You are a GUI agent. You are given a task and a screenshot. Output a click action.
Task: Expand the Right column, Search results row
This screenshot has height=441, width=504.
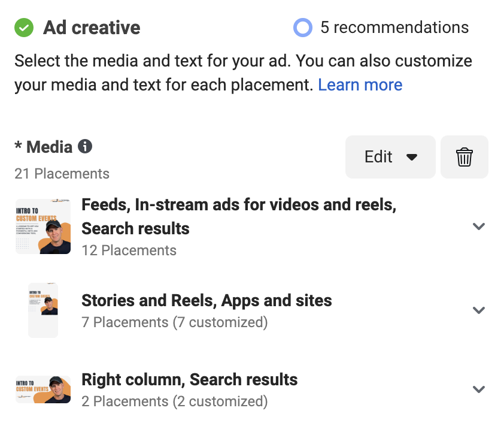click(478, 389)
